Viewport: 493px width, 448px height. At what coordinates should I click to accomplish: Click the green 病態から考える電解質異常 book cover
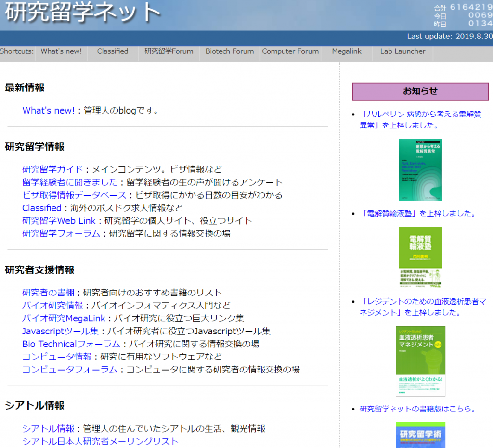pyautogui.click(x=420, y=169)
